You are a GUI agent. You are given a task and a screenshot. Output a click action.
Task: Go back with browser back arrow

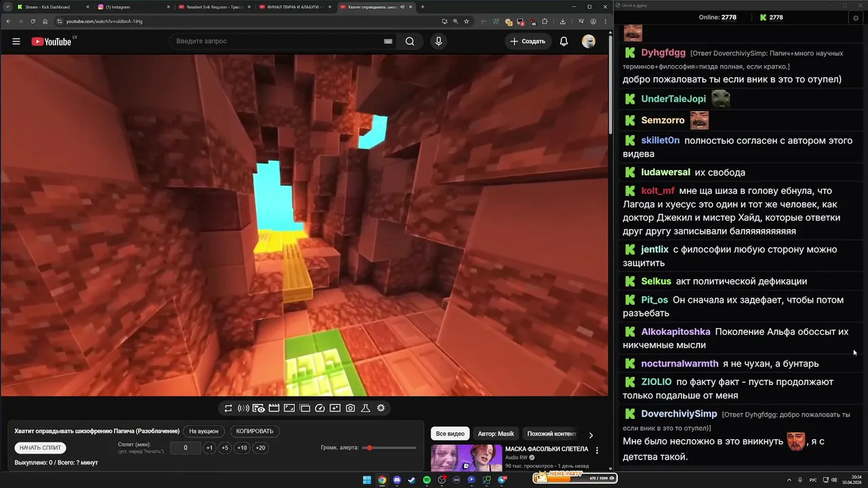pos(7,21)
